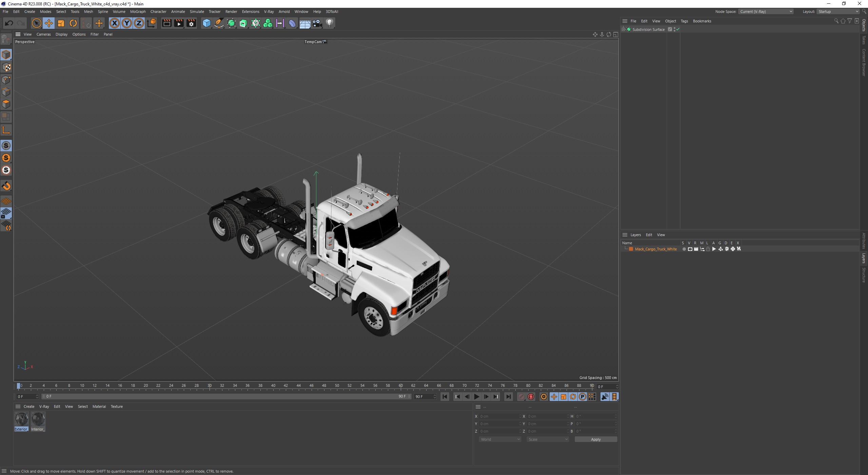
Task: Select the Rotate tool in top toolbar
Action: [x=73, y=23]
